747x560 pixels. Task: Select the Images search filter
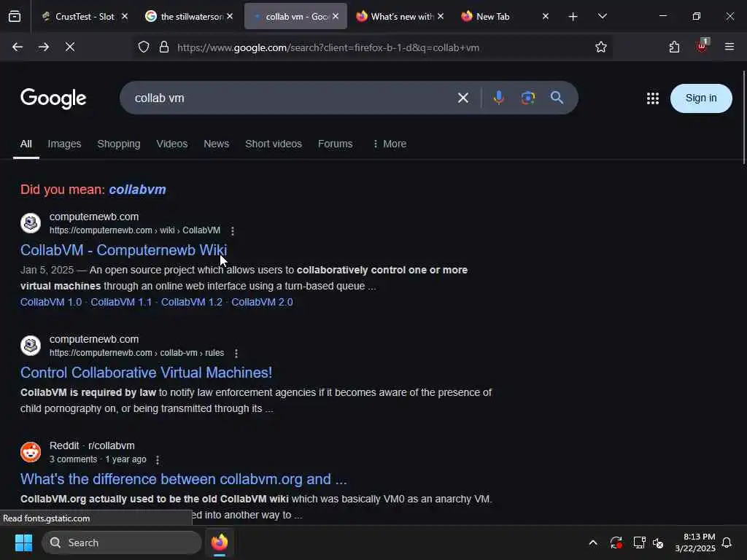click(x=64, y=144)
